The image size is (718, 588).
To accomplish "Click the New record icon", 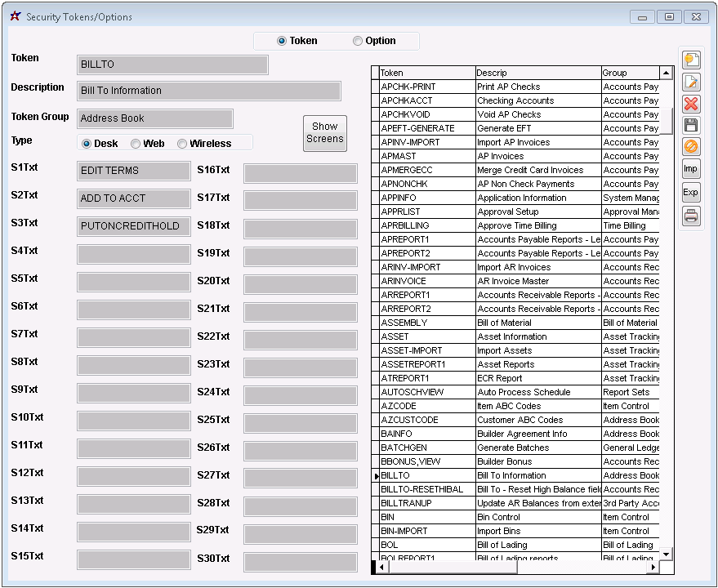I will point(691,60).
